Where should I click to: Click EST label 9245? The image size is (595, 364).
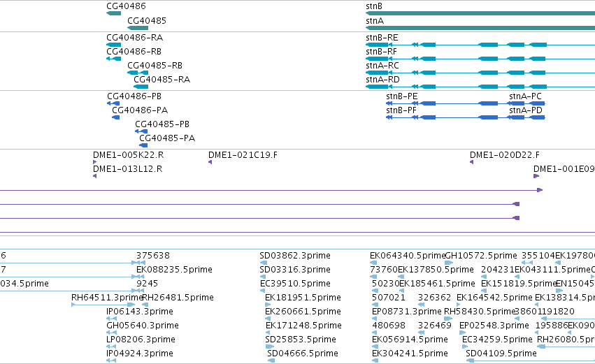click(148, 283)
